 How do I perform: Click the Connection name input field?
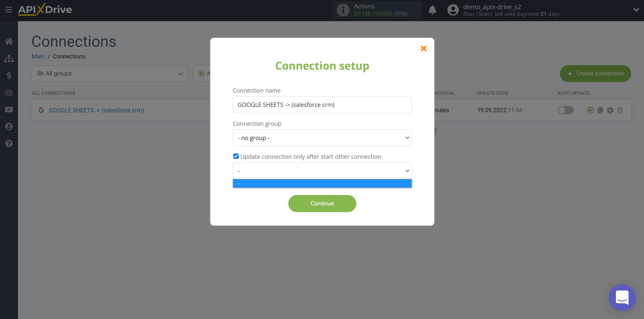pos(322,105)
